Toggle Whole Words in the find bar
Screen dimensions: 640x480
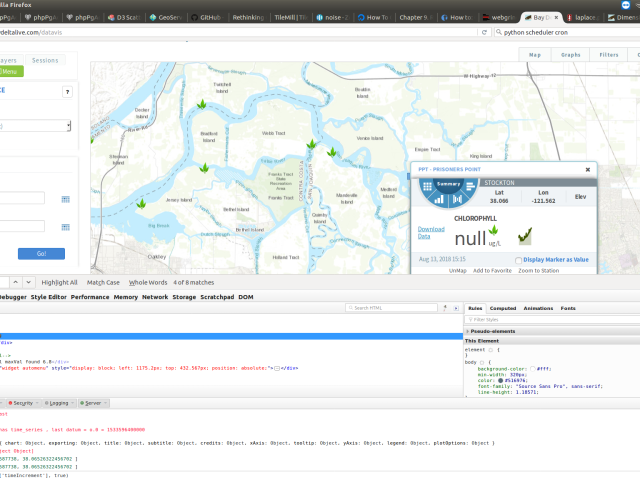(148, 282)
